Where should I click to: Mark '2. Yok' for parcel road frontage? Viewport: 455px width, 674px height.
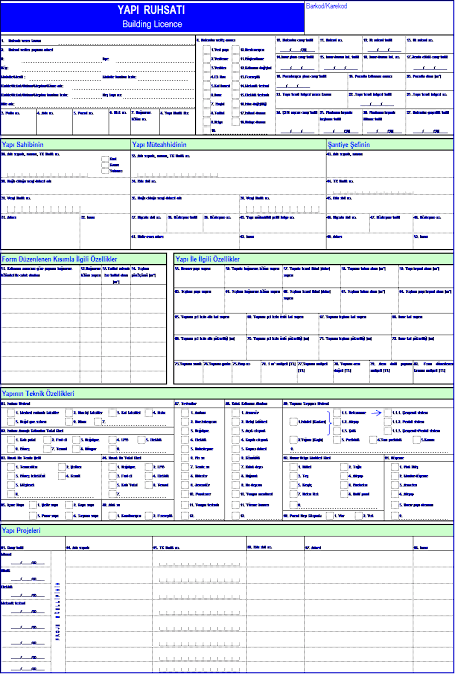pos(359,515)
